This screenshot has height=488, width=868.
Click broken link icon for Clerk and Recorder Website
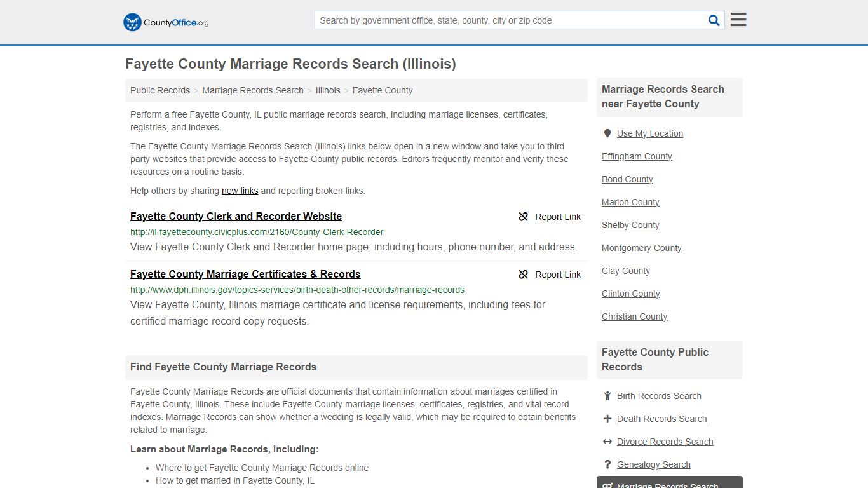click(524, 217)
